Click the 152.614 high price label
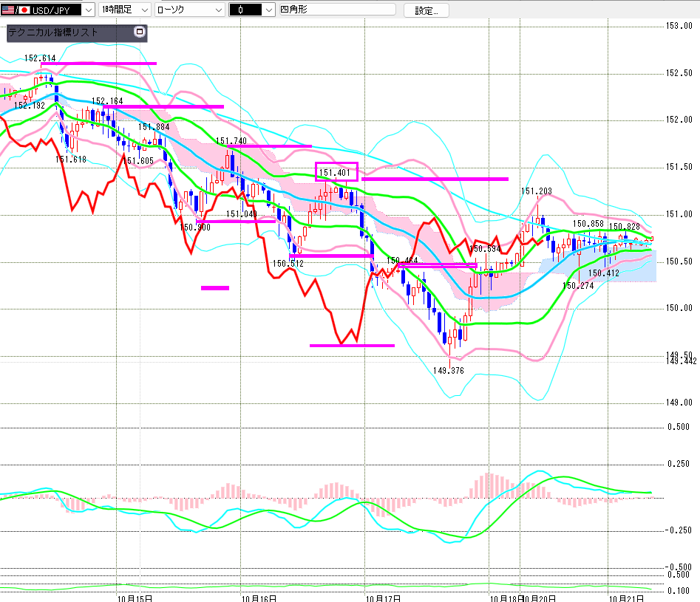700x602 pixels. tap(40, 58)
